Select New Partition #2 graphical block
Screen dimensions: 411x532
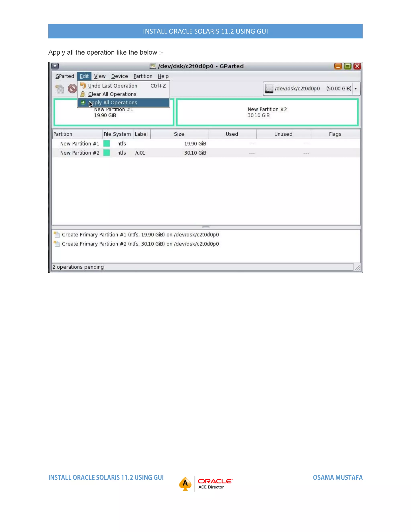[x=267, y=112]
